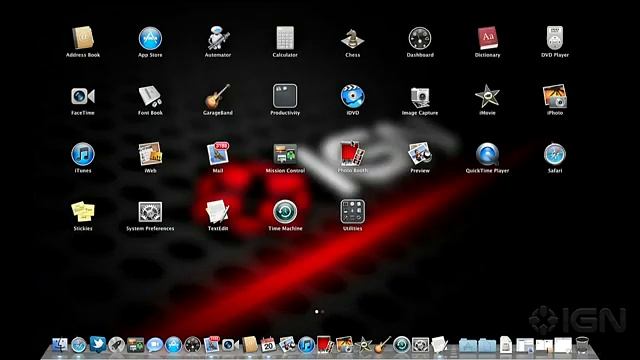The image size is (640, 360).
Task: Launch the iDVD app
Action: tap(353, 96)
